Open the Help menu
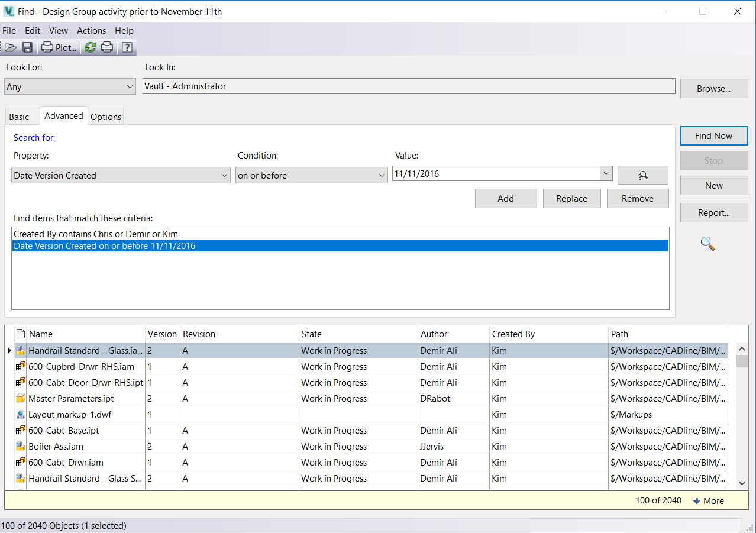Screen dimensions: 756x533 (124, 30)
